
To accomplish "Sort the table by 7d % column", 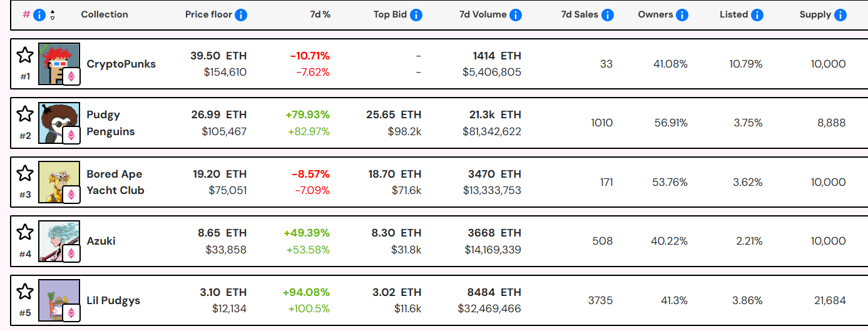I will (x=320, y=14).
